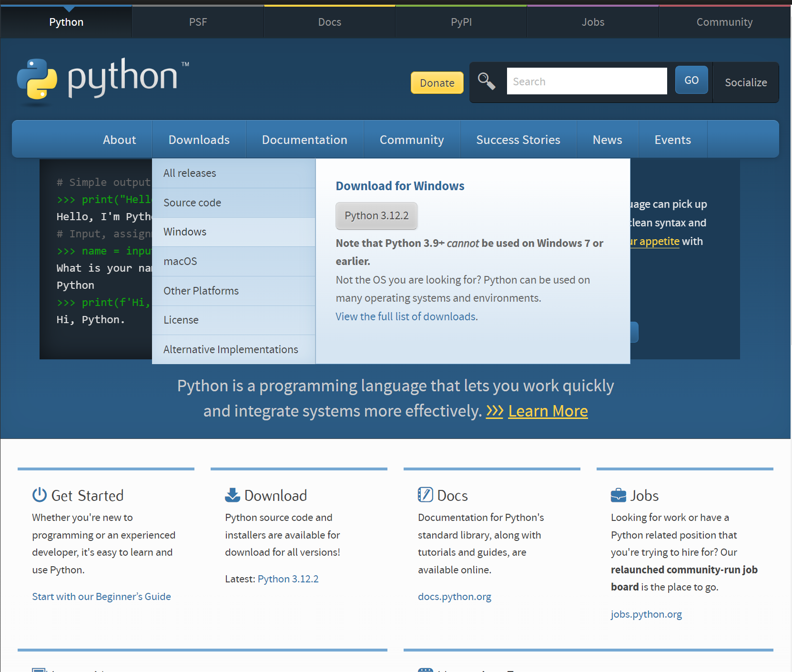Click the magnifying glass search icon
Image resolution: width=792 pixels, height=672 pixels.
click(487, 81)
